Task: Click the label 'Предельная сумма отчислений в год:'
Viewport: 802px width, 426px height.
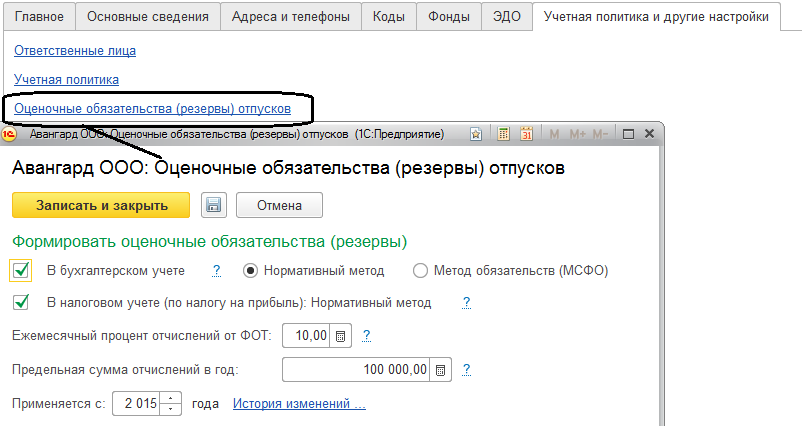Action: coord(125,370)
